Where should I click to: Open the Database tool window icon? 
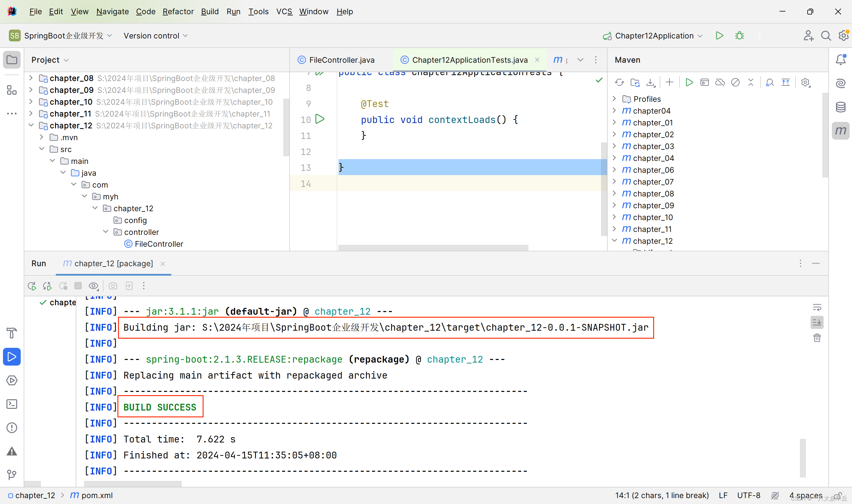pos(840,107)
